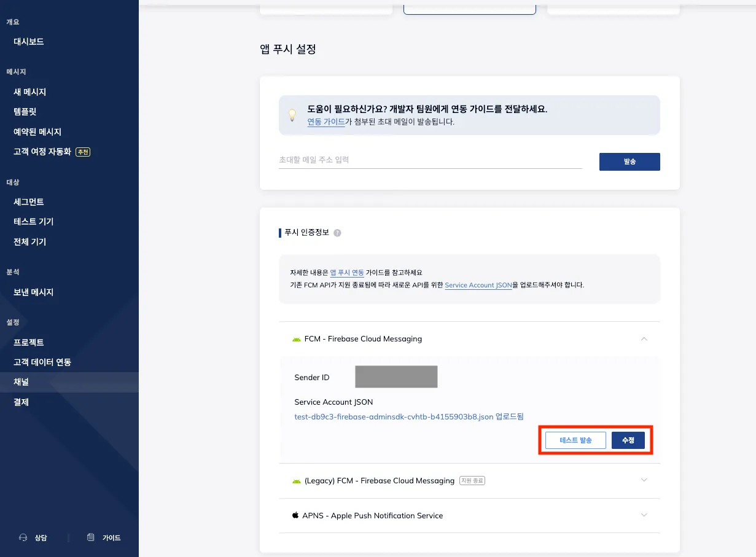Go to 세그먼트 in the sidebar
The image size is (756, 557).
[29, 202]
